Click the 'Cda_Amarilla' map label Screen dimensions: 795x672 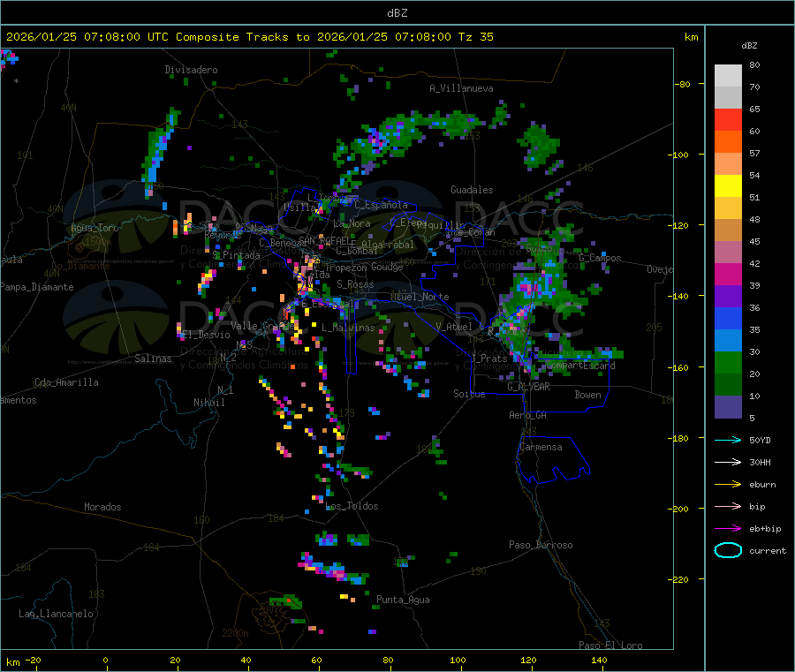click(x=66, y=382)
